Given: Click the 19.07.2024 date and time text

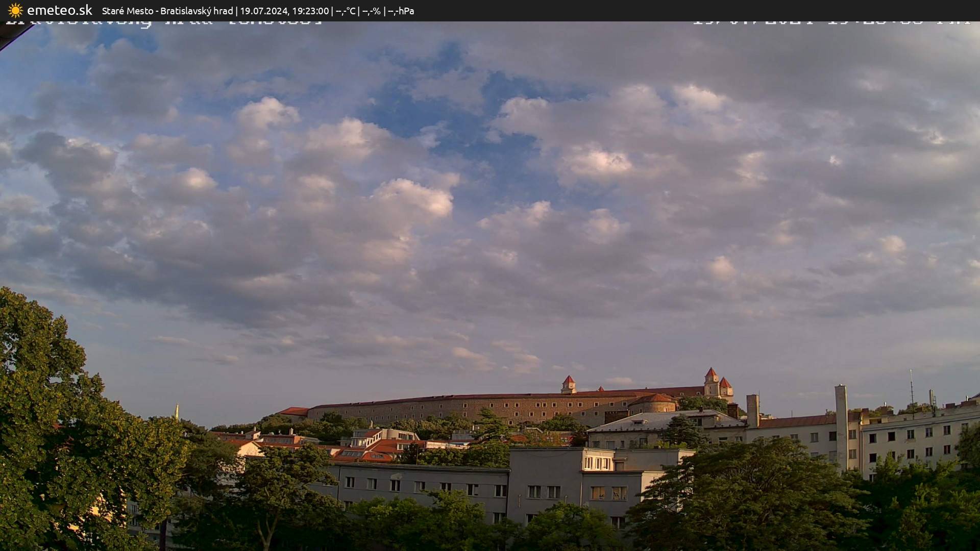Looking at the screenshot, I should click(x=284, y=11).
